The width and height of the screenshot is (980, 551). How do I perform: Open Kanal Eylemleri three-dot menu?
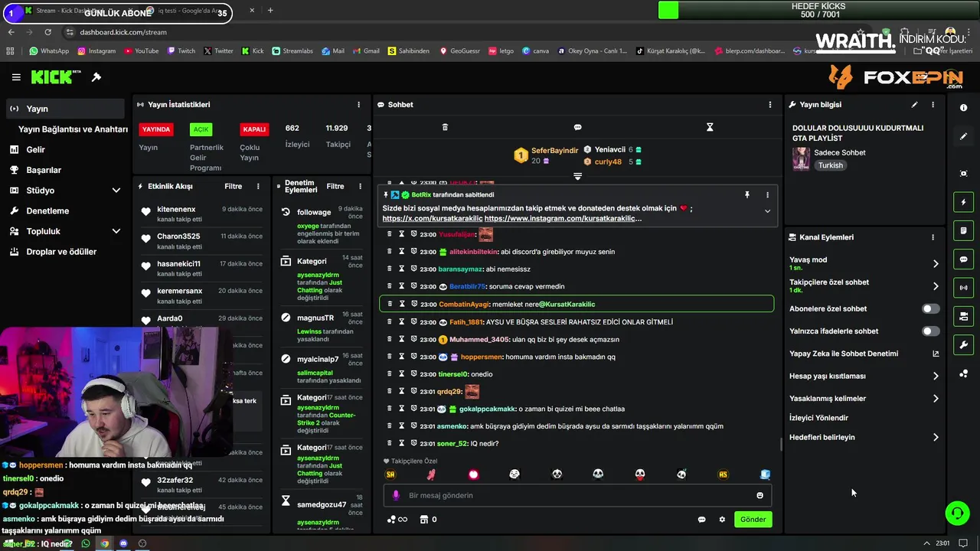[x=933, y=237]
